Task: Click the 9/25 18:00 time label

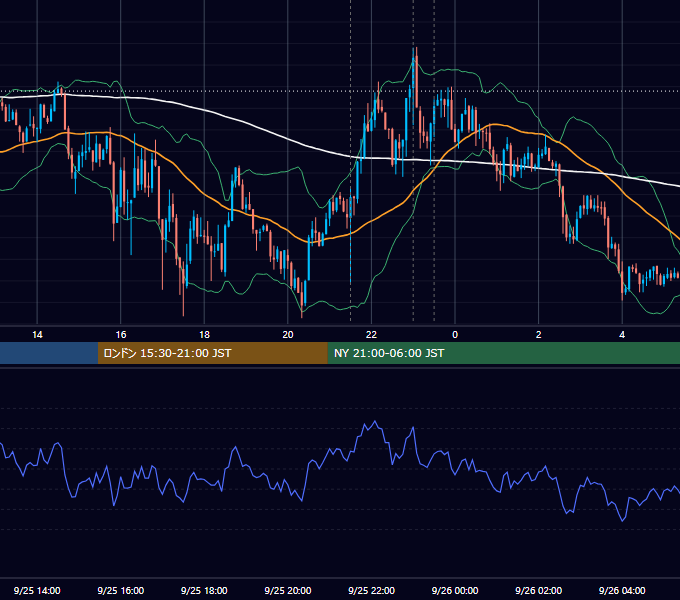Action: coord(204,590)
